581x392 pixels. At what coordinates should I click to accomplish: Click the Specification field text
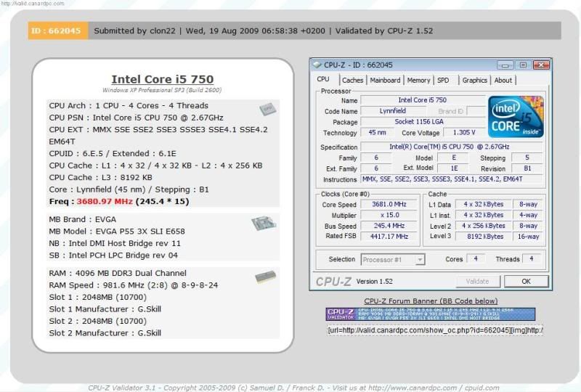point(451,147)
